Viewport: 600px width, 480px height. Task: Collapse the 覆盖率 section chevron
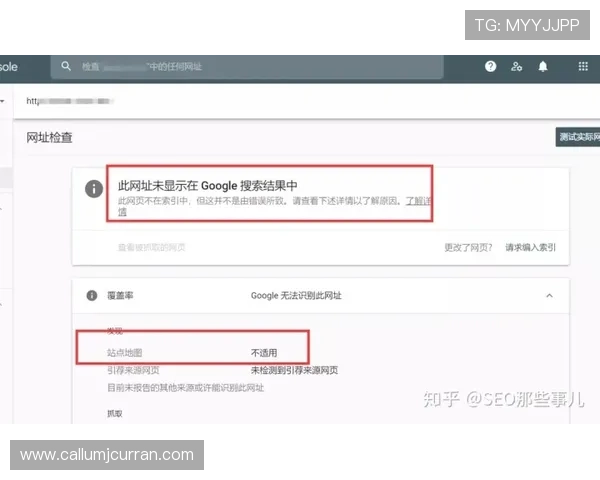549,296
